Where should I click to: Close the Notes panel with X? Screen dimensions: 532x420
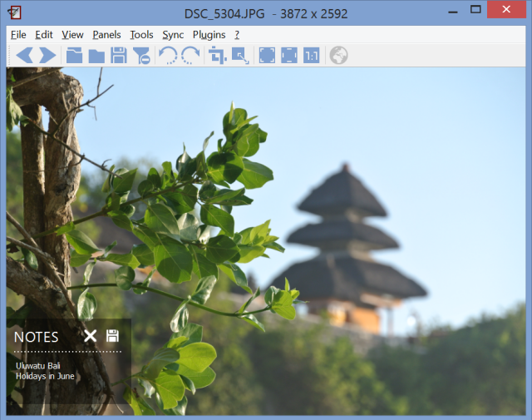[90, 336]
